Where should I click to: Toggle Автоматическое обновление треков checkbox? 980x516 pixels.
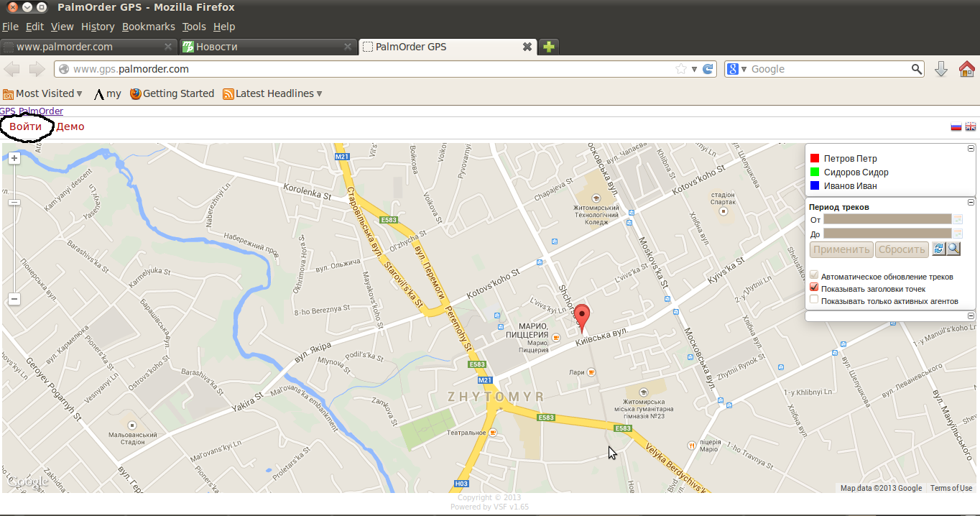tap(814, 276)
